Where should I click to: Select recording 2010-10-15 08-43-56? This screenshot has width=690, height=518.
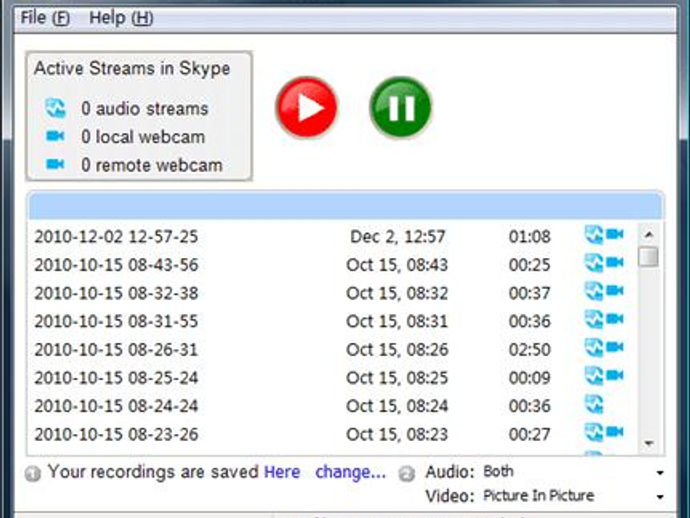click(x=334, y=265)
